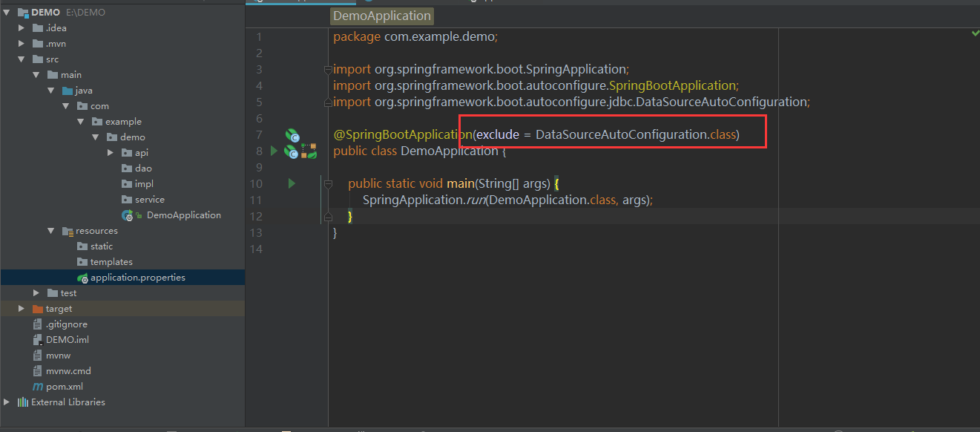Fold the main method using its fold handle
Image resolution: width=980 pixels, height=432 pixels.
point(327,183)
